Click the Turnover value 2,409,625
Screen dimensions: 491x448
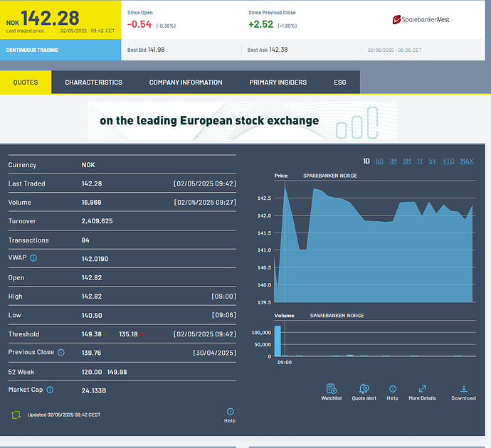[97, 221]
